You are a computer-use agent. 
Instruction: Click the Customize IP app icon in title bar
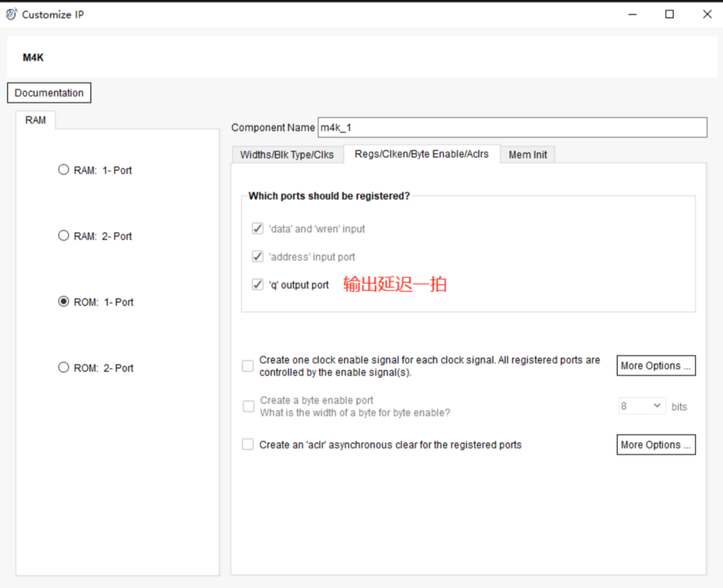coord(11,14)
